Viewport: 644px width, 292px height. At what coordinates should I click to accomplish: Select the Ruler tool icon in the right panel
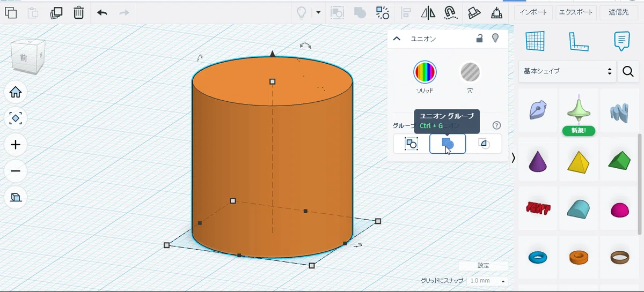[579, 41]
